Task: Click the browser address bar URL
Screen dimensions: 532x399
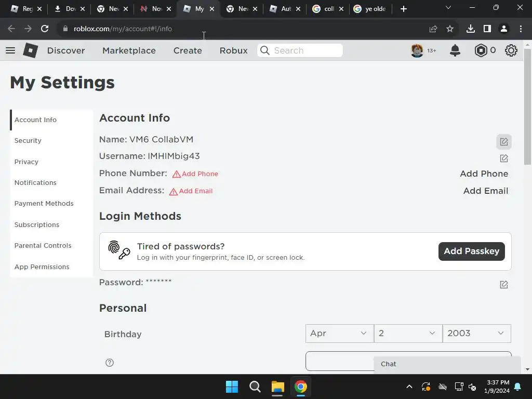Action: coord(123,29)
